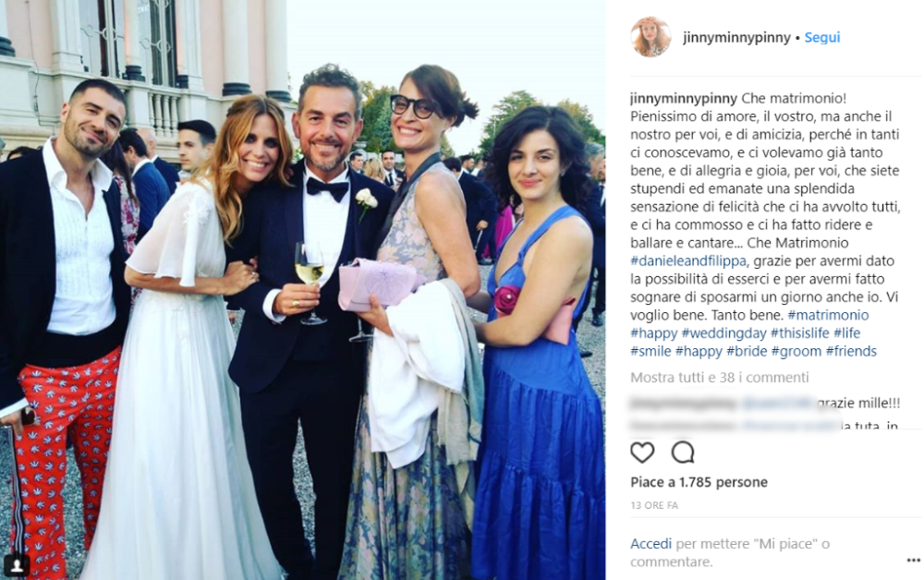Open the three-dots more options menu
Image resolution: width=924 pixels, height=580 pixels.
(x=913, y=560)
